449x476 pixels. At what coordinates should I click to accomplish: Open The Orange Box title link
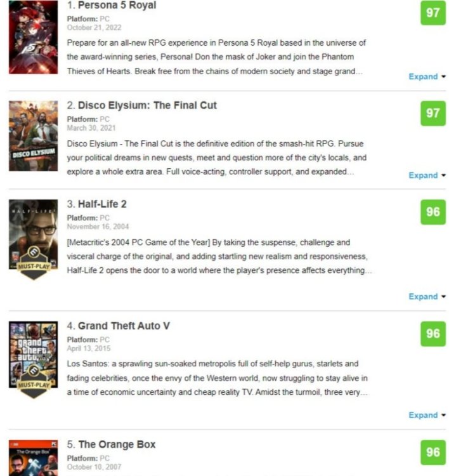(117, 444)
